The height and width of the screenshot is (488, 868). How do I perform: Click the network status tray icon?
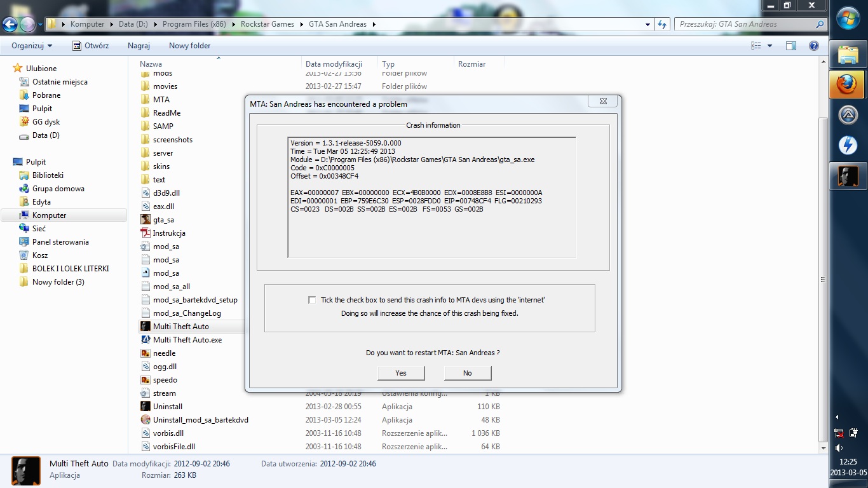click(x=839, y=434)
